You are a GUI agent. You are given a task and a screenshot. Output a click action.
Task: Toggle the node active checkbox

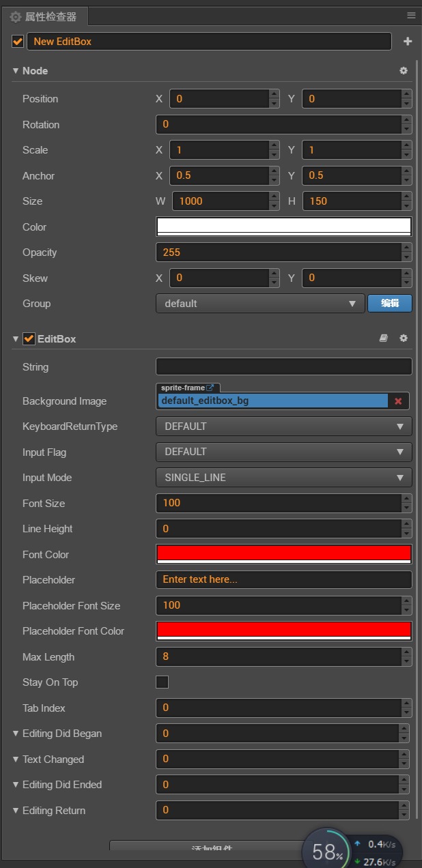click(x=18, y=42)
